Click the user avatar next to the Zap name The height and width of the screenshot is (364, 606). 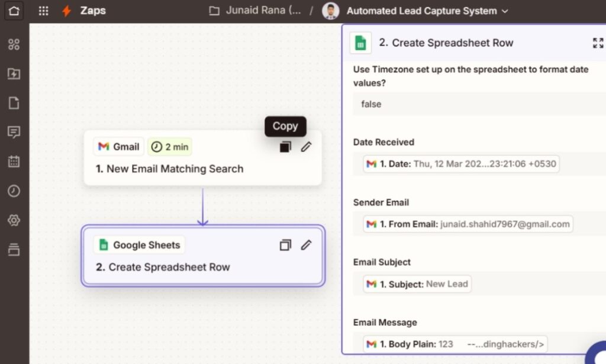coord(331,11)
